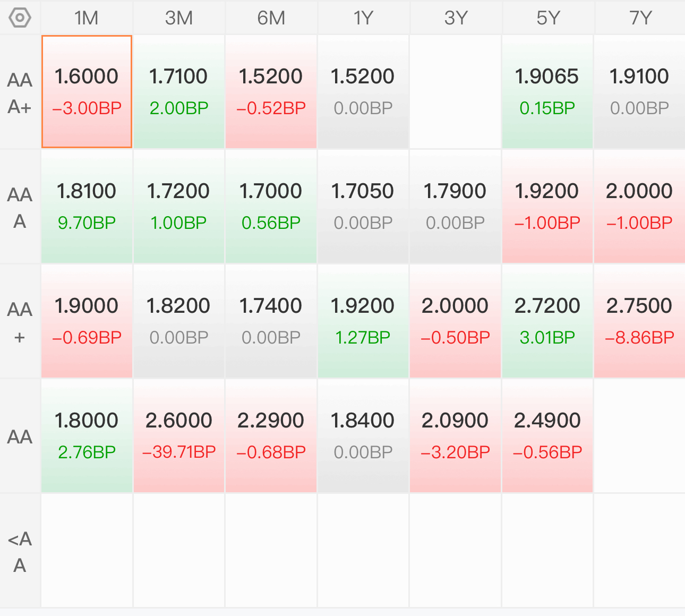
Task: Click AA+ 7Y cell with -8.86BP
Action: click(x=640, y=321)
